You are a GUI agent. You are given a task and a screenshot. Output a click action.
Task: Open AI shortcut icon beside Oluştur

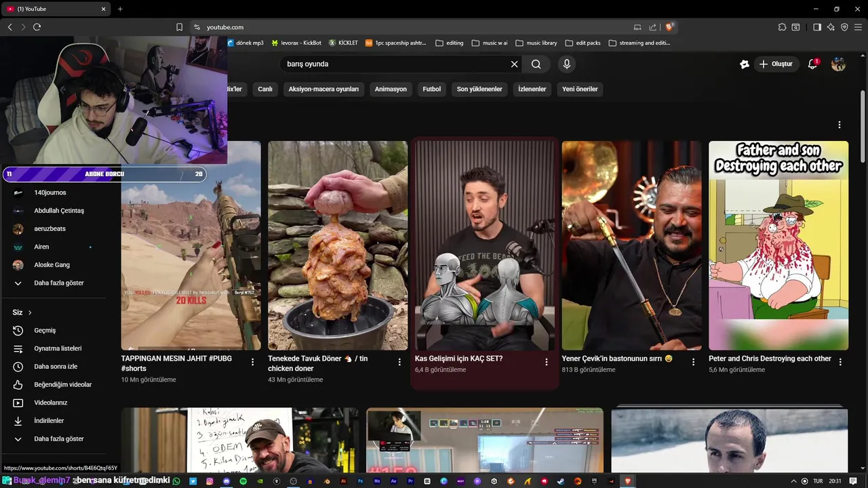[744, 64]
